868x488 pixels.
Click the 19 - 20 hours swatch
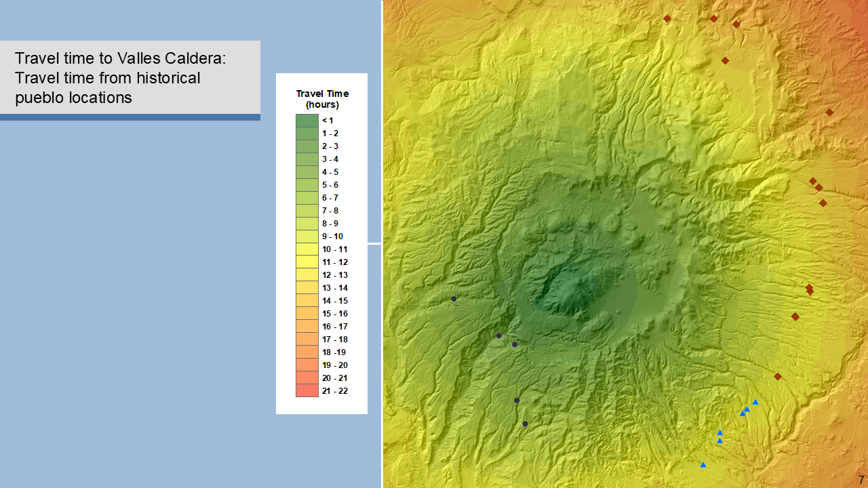click(x=307, y=365)
